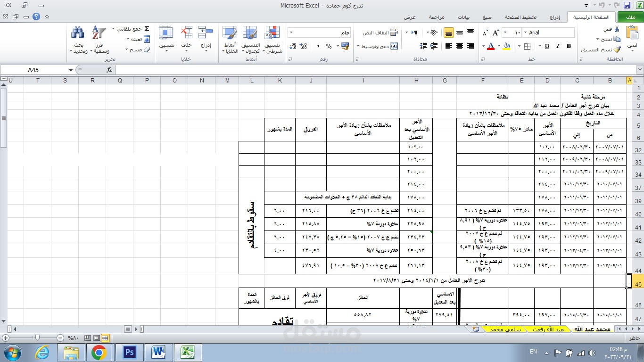Toggle center horizontal alignment

click(459, 46)
